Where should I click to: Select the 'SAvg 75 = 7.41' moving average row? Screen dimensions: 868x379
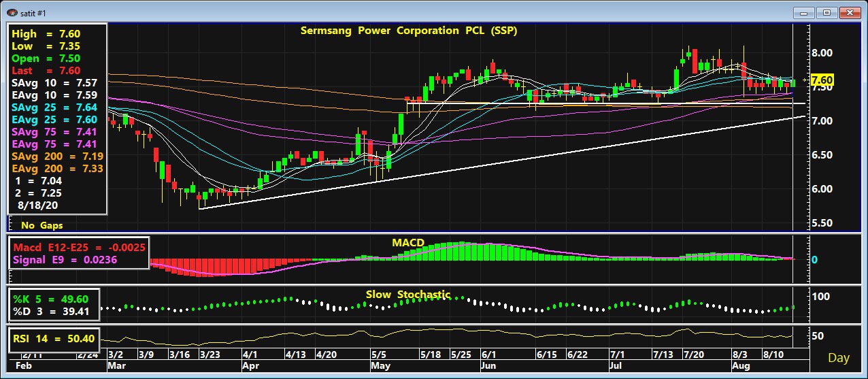click(54, 132)
